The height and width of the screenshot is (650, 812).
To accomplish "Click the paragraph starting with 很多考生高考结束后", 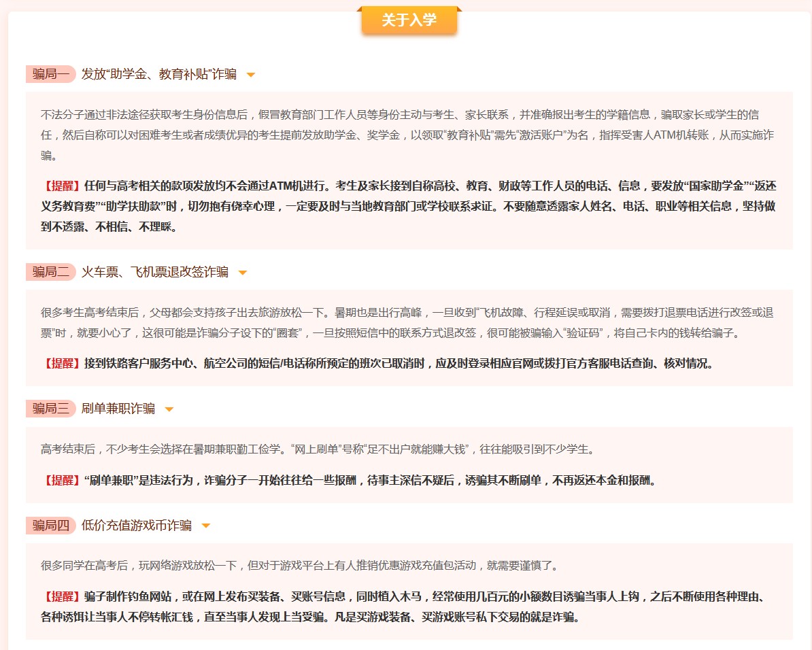I will click(407, 323).
